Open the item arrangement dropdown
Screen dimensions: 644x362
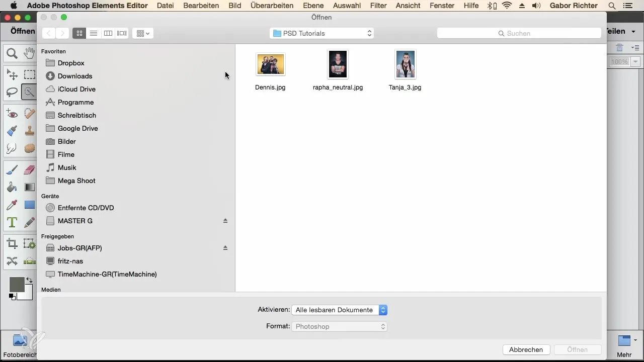143,33
